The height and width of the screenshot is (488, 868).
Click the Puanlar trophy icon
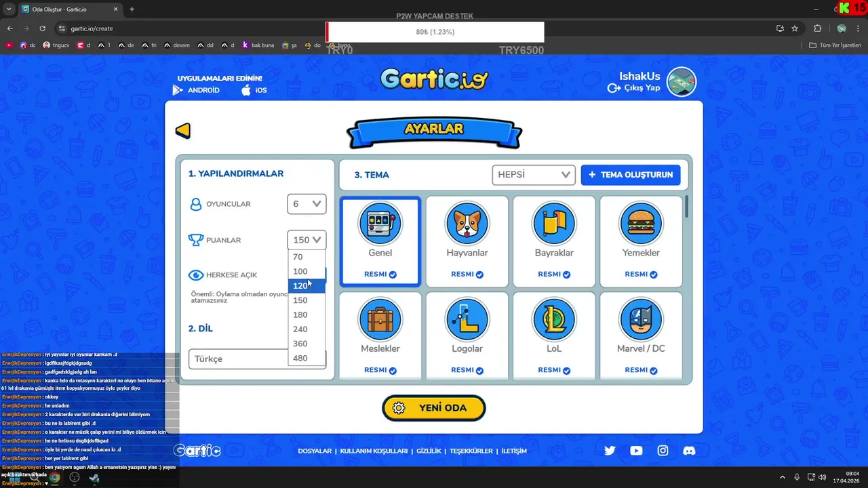(x=196, y=240)
